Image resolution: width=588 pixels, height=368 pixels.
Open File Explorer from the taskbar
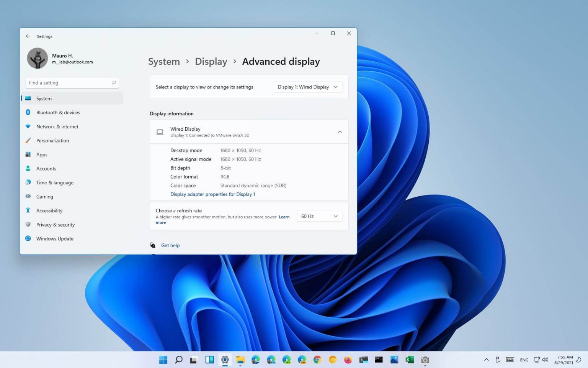tap(240, 360)
